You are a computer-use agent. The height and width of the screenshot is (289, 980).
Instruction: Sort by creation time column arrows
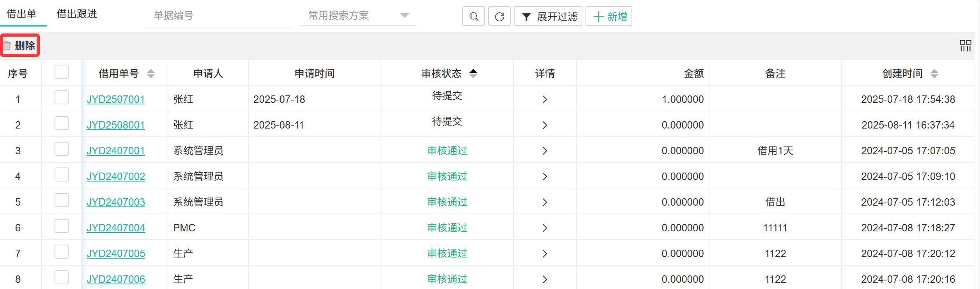click(934, 73)
